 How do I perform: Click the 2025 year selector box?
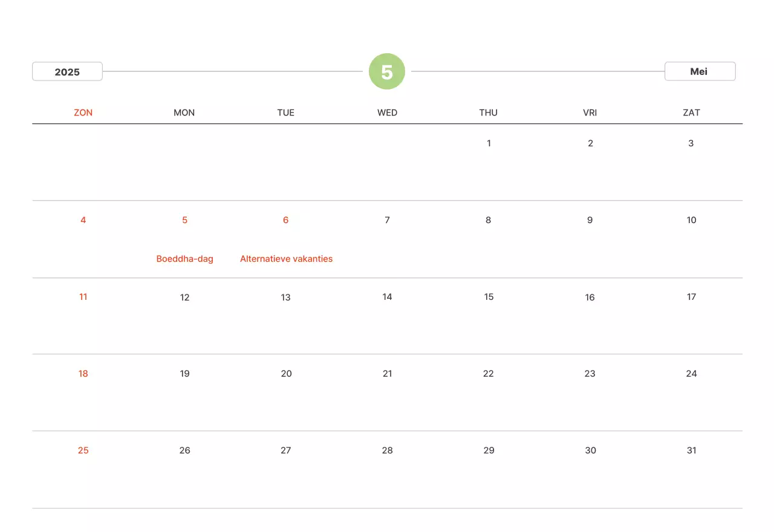(67, 71)
